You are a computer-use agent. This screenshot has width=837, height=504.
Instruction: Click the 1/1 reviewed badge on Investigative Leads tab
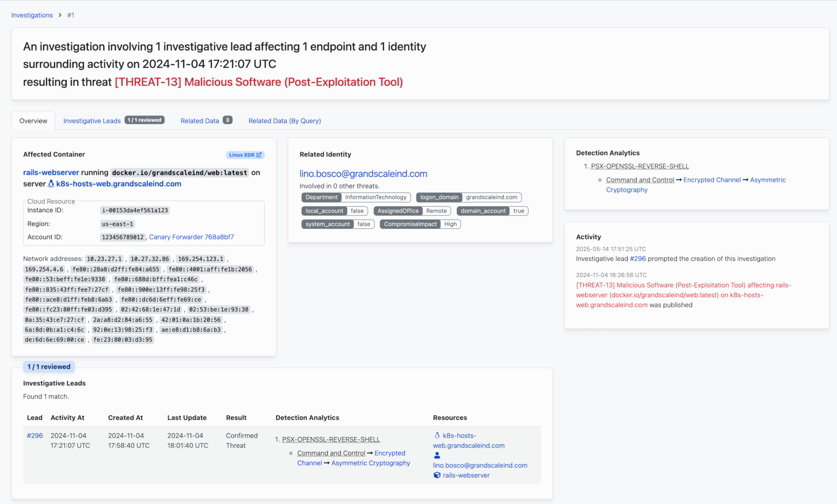point(144,120)
